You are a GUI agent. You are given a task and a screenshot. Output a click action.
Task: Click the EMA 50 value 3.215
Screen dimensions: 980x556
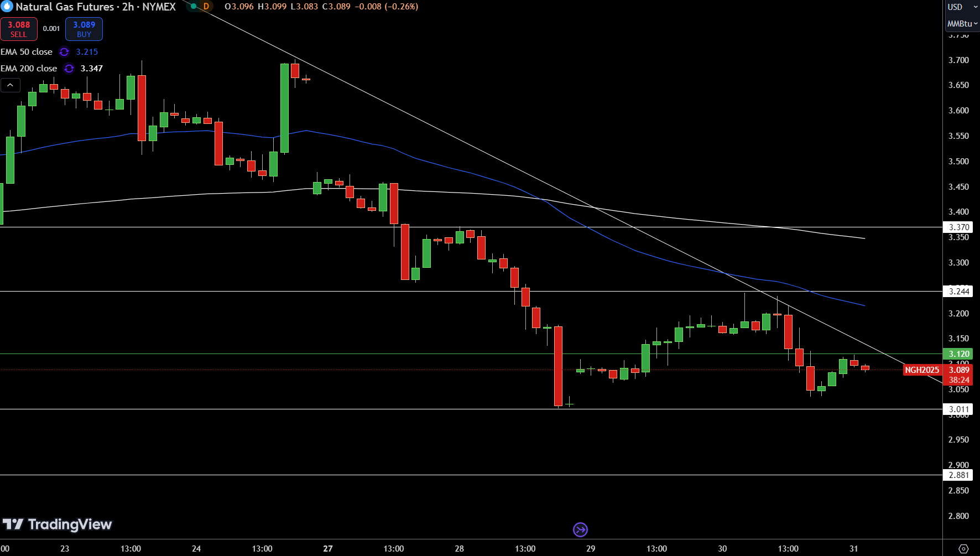coord(87,52)
